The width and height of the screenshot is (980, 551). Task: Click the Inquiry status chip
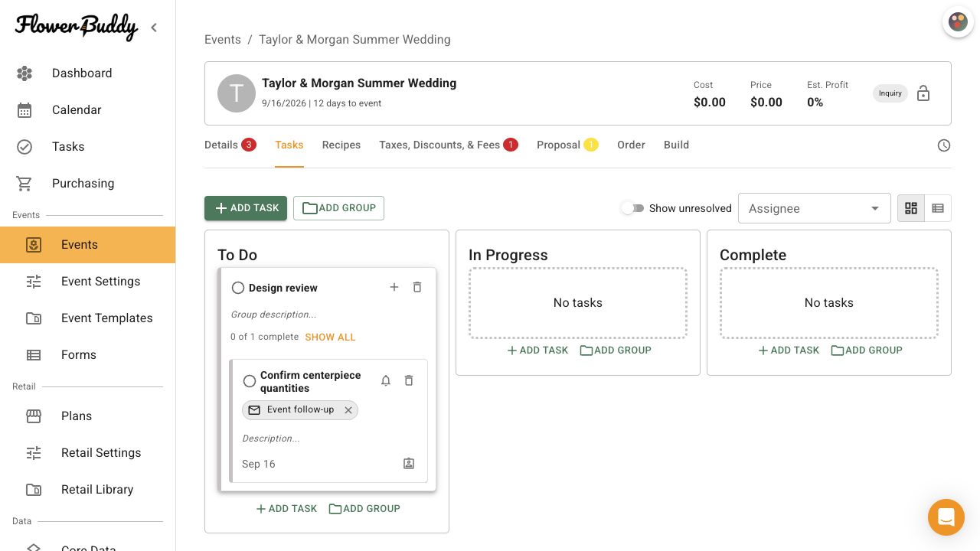890,93
